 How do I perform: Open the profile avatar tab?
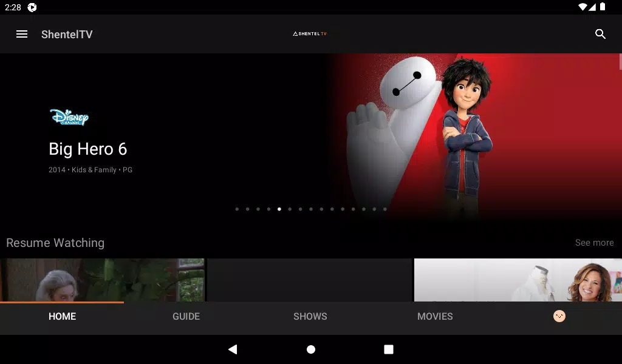pyautogui.click(x=559, y=316)
